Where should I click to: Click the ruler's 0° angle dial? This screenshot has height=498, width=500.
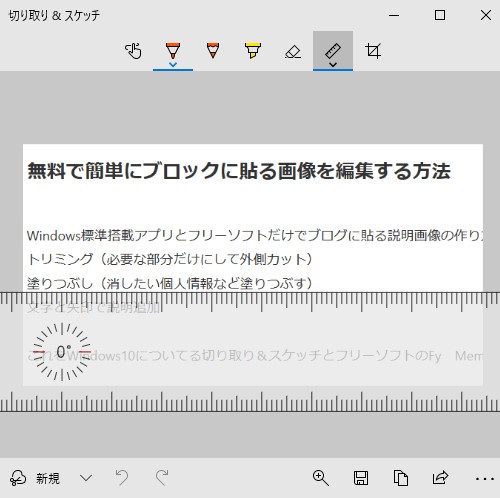(62, 352)
